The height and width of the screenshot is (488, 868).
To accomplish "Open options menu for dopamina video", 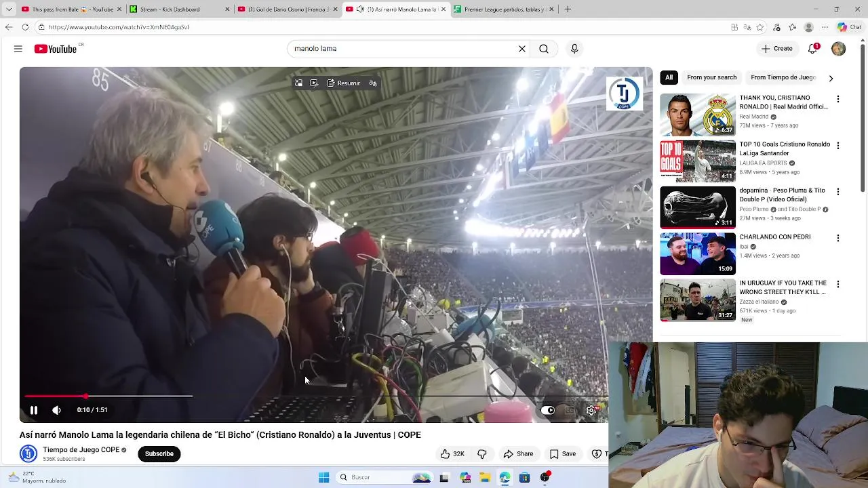I will [838, 192].
